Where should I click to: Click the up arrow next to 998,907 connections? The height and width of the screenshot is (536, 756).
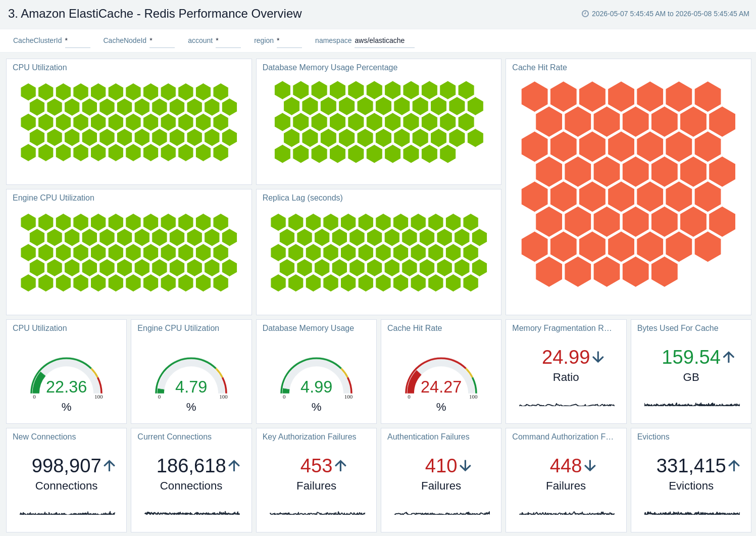click(110, 466)
